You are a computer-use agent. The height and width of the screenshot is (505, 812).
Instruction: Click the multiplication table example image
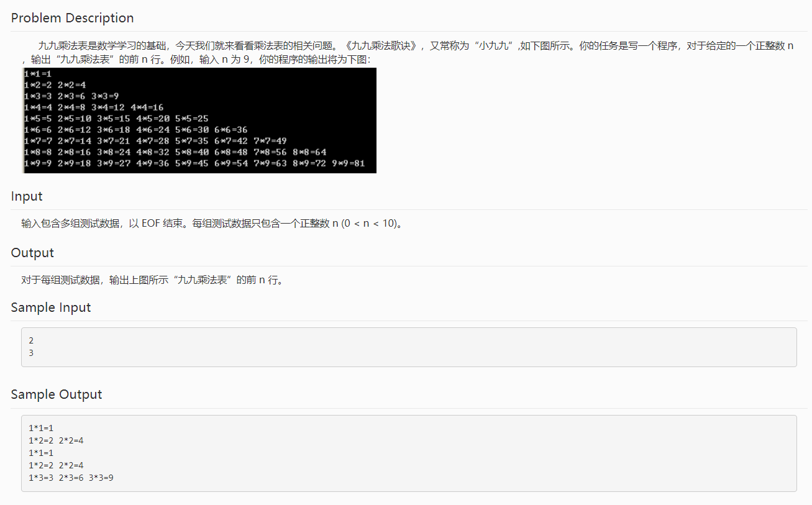coord(199,120)
